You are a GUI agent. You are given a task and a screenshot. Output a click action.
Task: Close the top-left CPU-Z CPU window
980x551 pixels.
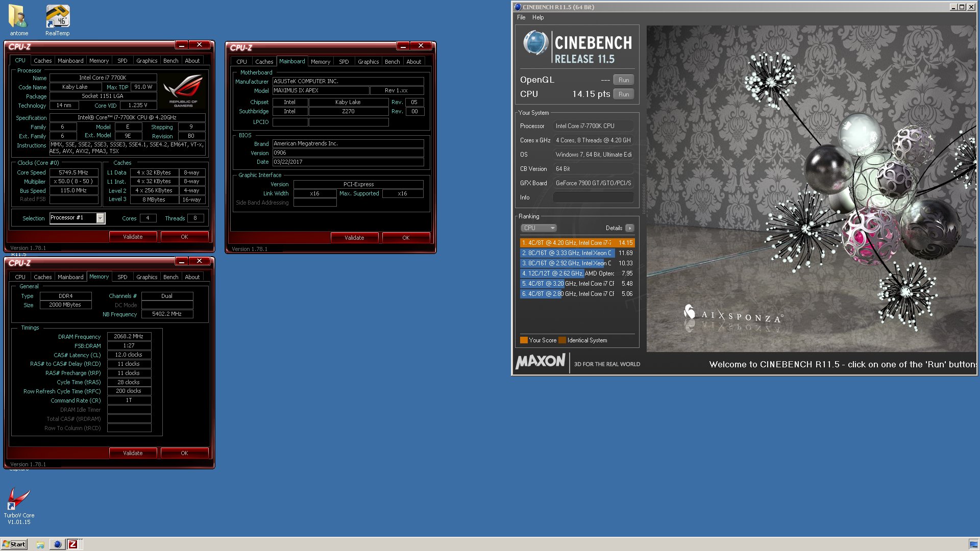(x=200, y=45)
